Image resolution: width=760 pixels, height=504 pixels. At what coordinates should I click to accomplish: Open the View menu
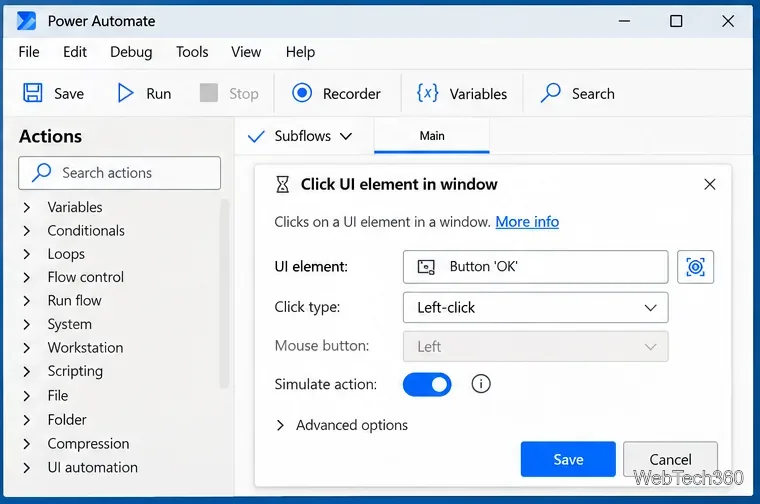(246, 52)
